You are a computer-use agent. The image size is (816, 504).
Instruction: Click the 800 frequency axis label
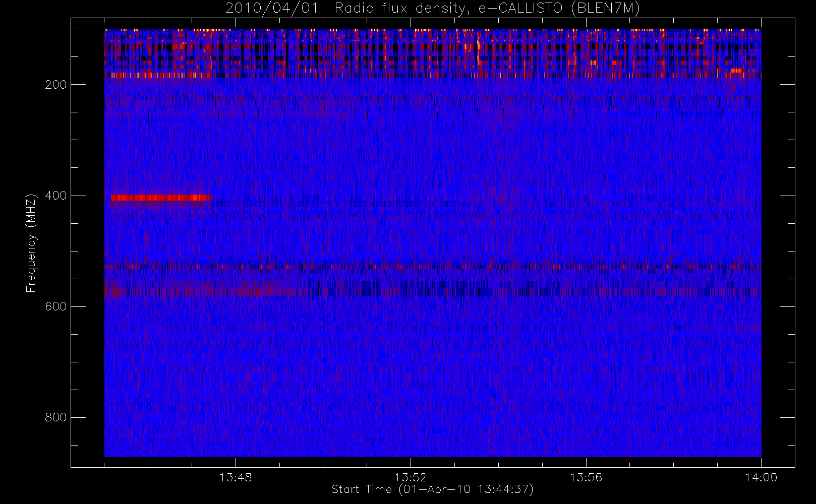pyautogui.click(x=55, y=417)
